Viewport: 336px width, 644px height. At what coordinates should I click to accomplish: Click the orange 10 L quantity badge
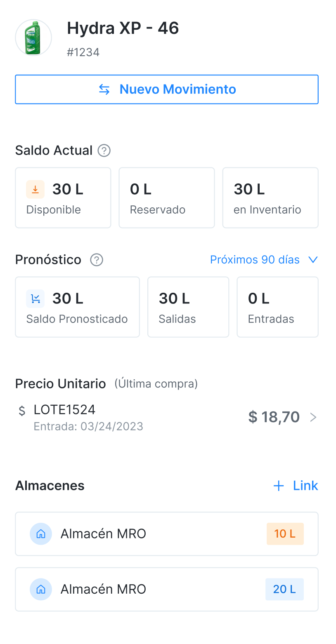pos(285,534)
